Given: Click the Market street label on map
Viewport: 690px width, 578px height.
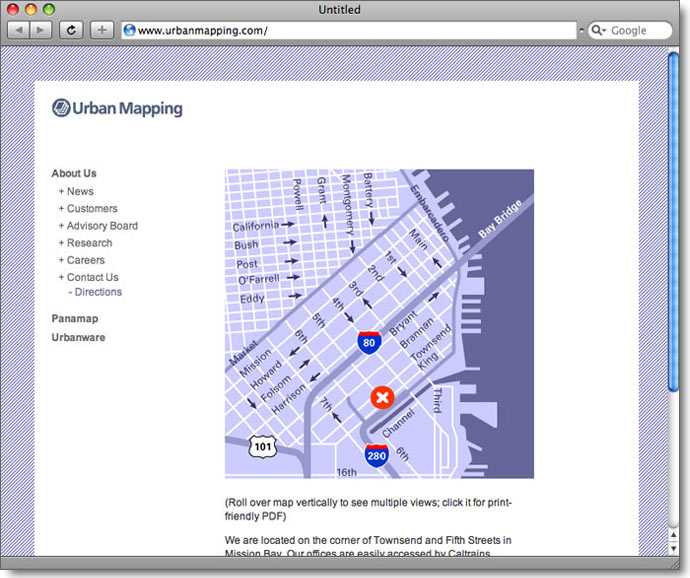Looking at the screenshot, I should click(x=243, y=353).
